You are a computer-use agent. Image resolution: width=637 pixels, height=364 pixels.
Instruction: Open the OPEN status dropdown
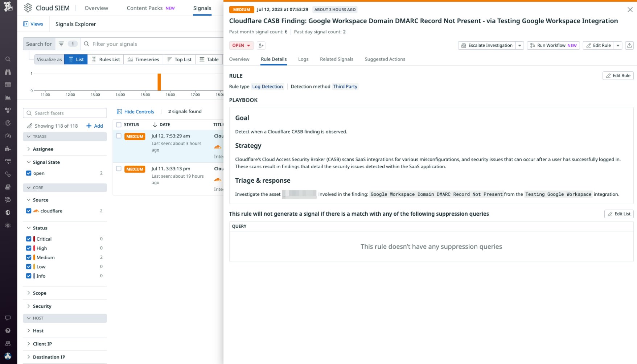click(x=241, y=45)
